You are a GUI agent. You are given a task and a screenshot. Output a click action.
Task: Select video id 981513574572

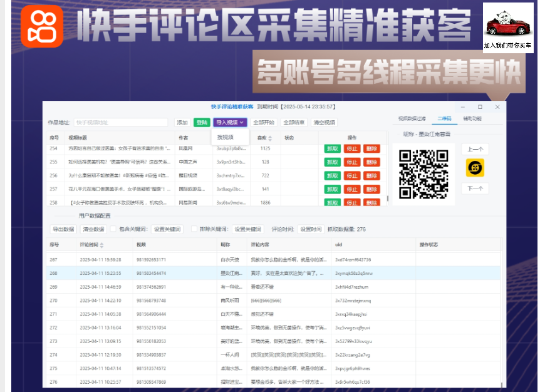[151, 369]
